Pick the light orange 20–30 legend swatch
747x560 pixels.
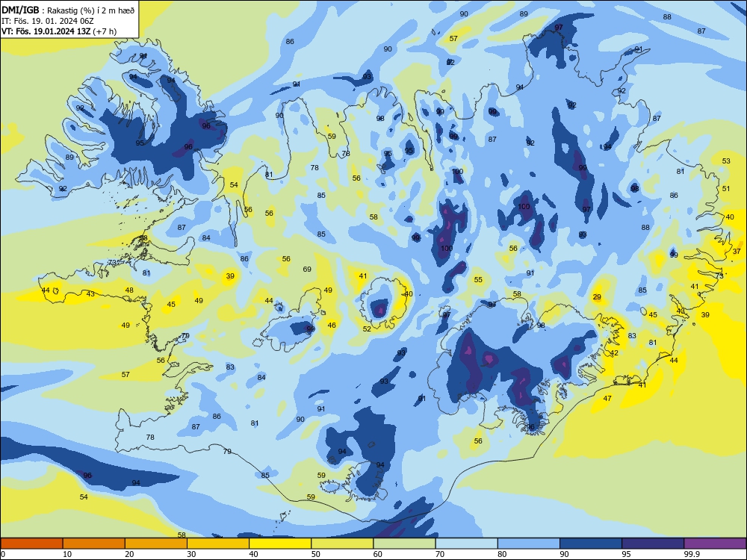[x=156, y=544]
